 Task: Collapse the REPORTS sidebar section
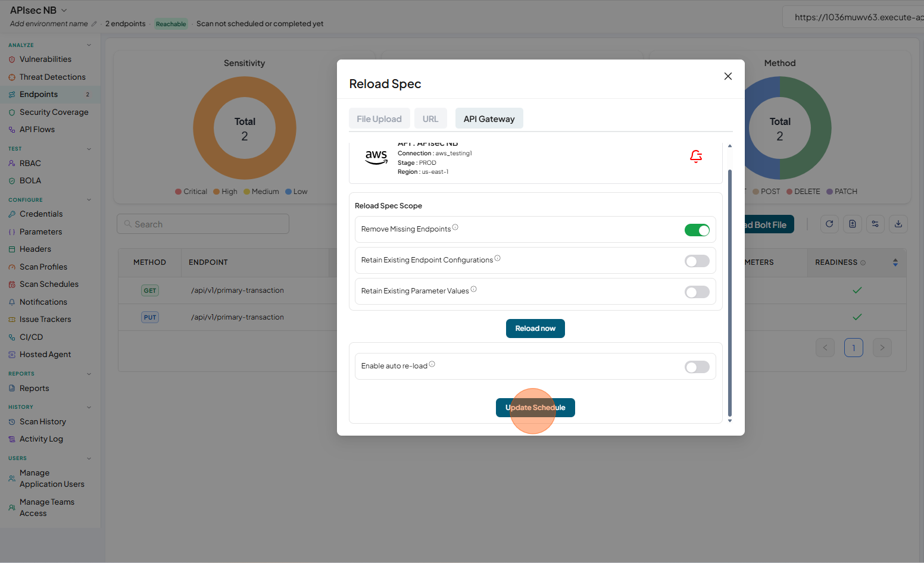pos(89,374)
